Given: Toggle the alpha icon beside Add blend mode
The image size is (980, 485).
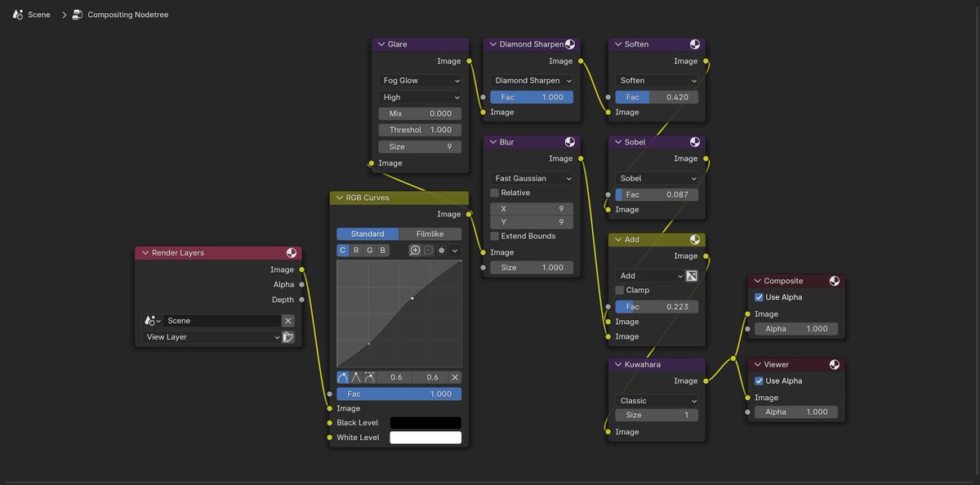Looking at the screenshot, I should [692, 276].
